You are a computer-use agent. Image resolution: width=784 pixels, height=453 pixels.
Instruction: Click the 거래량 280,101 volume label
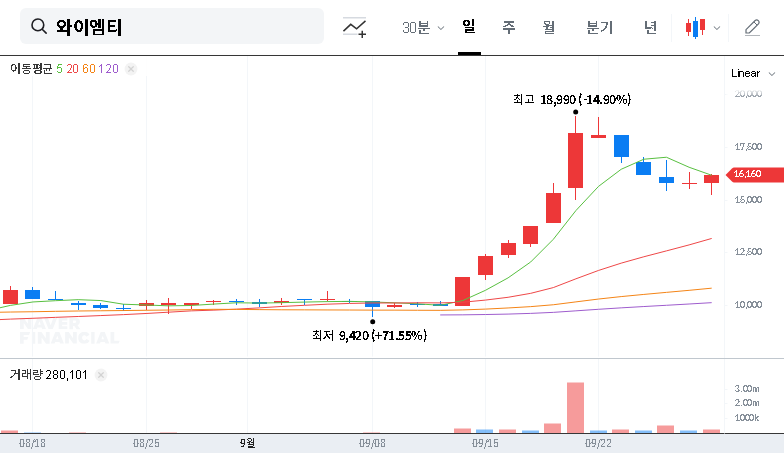coord(48,374)
